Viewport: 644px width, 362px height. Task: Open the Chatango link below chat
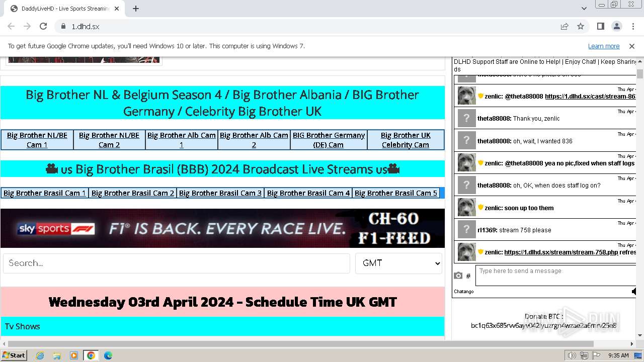(x=464, y=292)
